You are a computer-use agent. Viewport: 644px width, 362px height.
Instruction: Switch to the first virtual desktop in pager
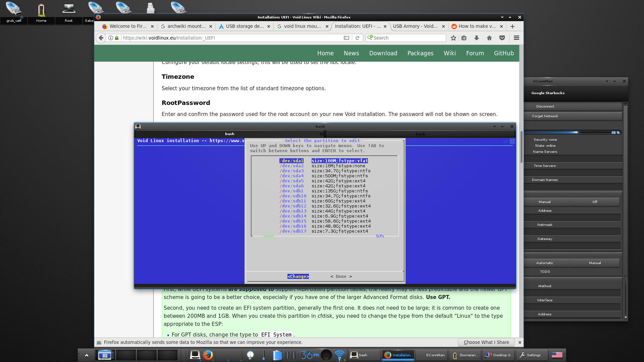pos(105,355)
